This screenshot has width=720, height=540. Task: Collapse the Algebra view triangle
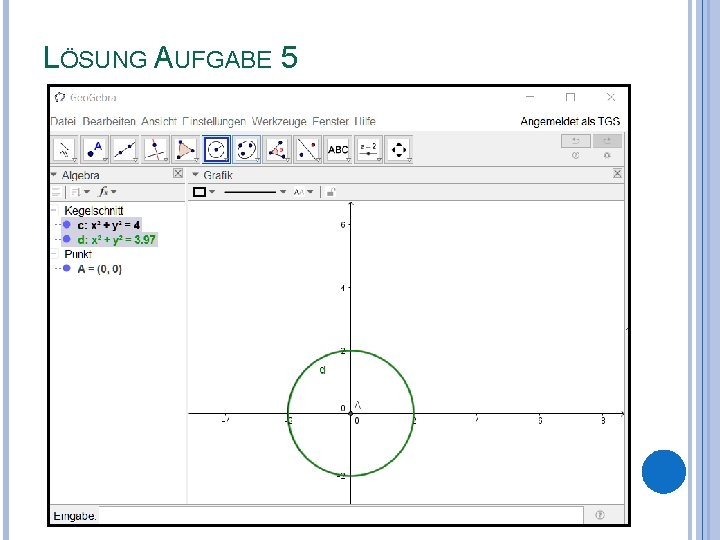pyautogui.click(x=54, y=174)
